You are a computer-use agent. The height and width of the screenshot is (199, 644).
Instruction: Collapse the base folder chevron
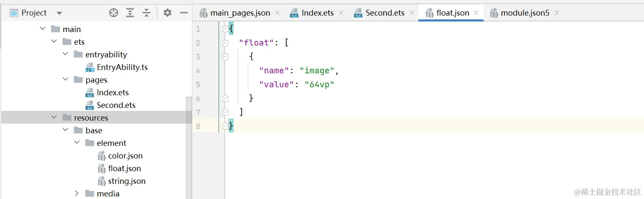pos(65,130)
